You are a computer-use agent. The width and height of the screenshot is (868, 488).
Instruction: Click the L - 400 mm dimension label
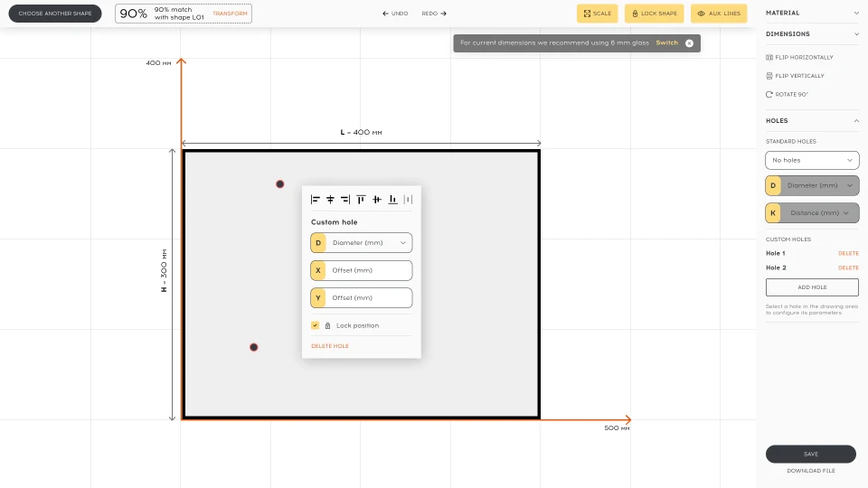[x=361, y=132]
